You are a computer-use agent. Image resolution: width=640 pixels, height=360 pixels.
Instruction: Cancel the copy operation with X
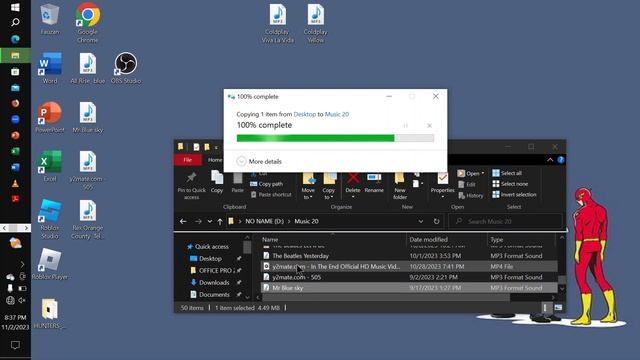(x=429, y=126)
